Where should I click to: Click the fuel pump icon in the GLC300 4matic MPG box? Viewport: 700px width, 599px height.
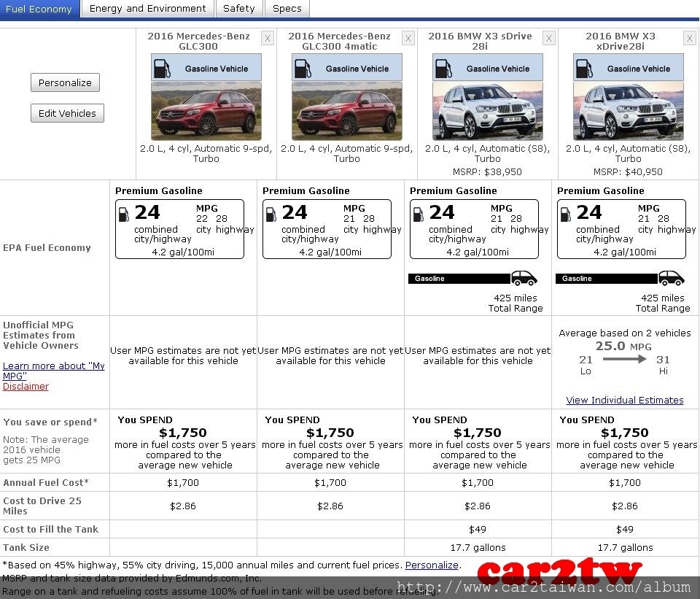tap(271, 215)
